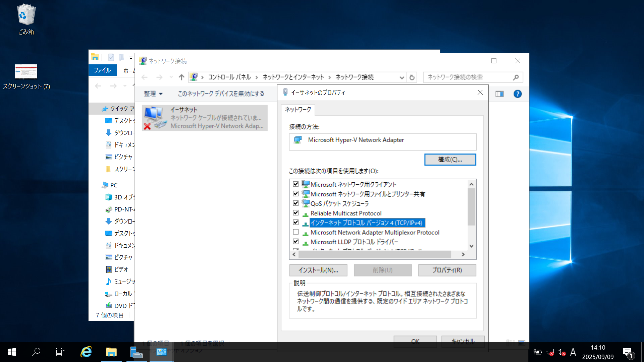Image resolution: width=644 pixels, height=362 pixels.
Task: Click the 構成(C) button
Action: 450,159
